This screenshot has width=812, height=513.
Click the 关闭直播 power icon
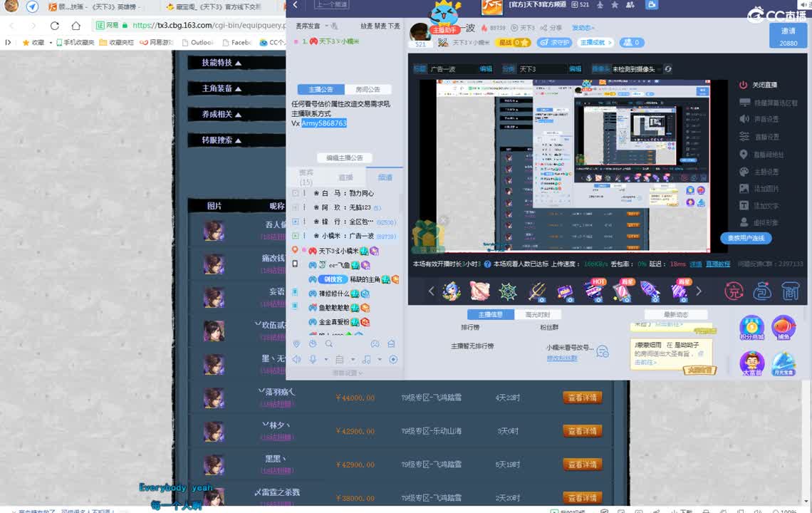coord(744,85)
